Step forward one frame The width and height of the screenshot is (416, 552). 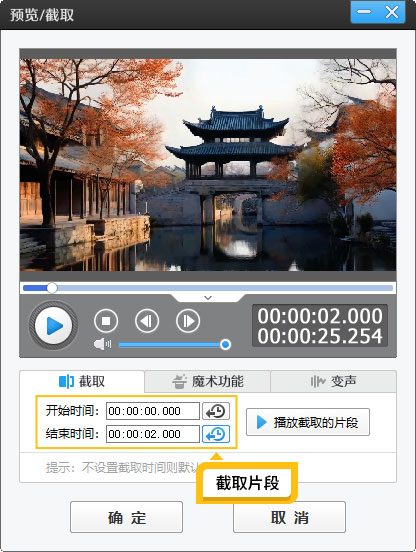click(188, 321)
